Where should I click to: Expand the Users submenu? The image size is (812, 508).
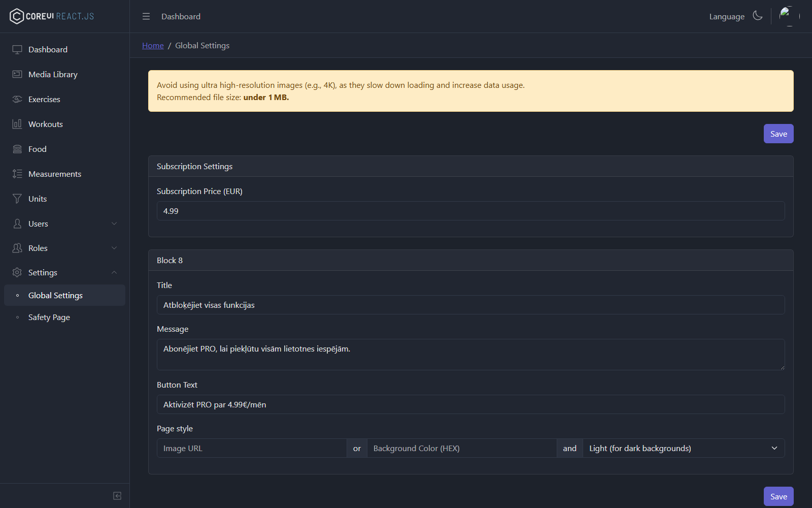[x=65, y=224]
